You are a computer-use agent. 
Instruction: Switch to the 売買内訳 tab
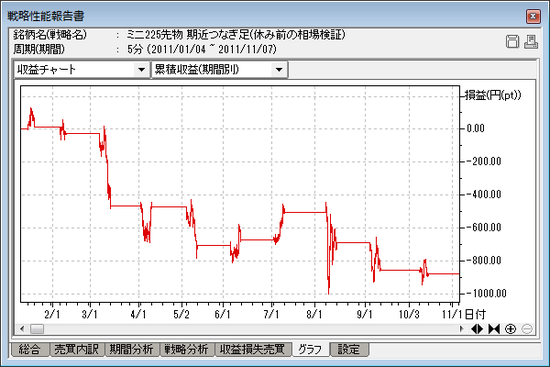click(x=77, y=349)
